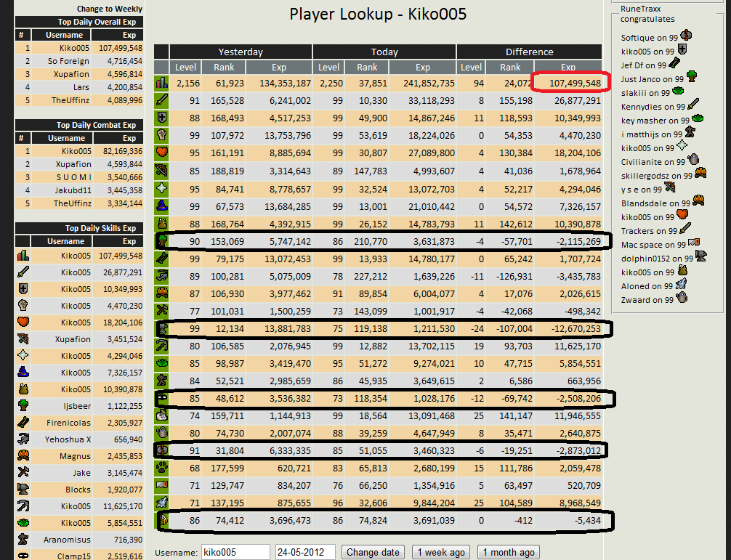Select Aranomisus in the Top Daily Skills list
The width and height of the screenshot is (731, 560).
click(x=67, y=540)
